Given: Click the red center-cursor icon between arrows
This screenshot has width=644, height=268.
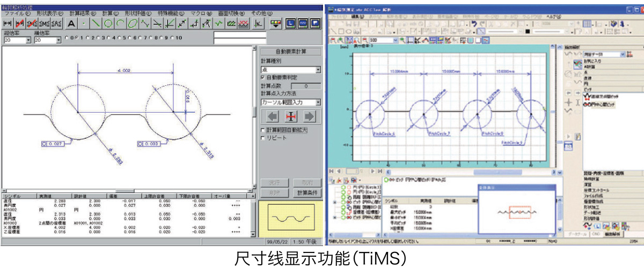Looking at the screenshot, I should 291,116.
